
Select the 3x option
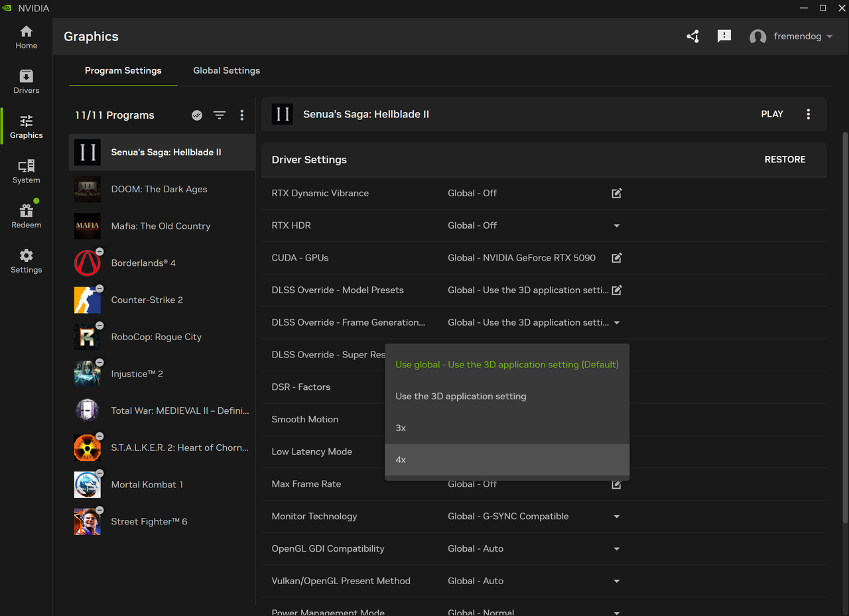(x=507, y=428)
